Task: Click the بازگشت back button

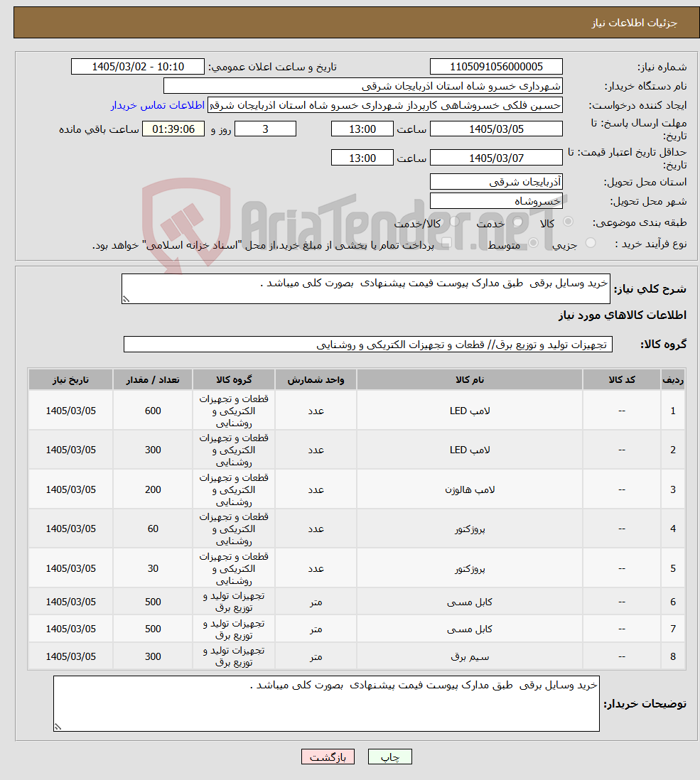Action: [328, 757]
